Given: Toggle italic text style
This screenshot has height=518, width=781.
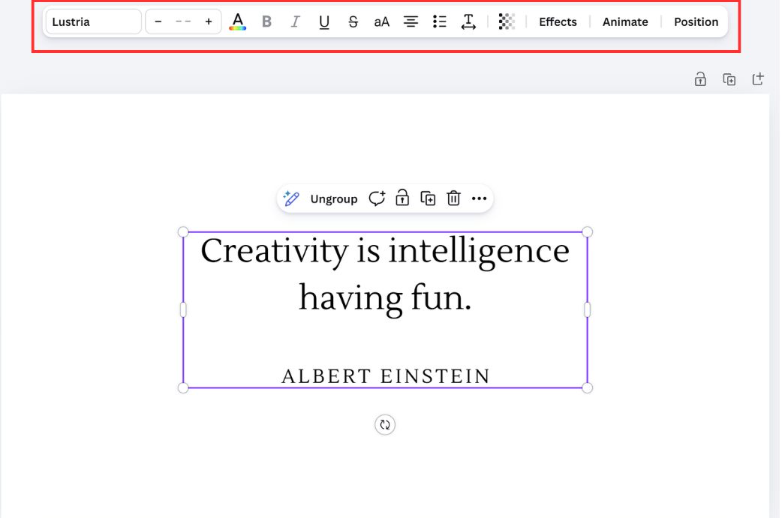Looking at the screenshot, I should [x=295, y=22].
